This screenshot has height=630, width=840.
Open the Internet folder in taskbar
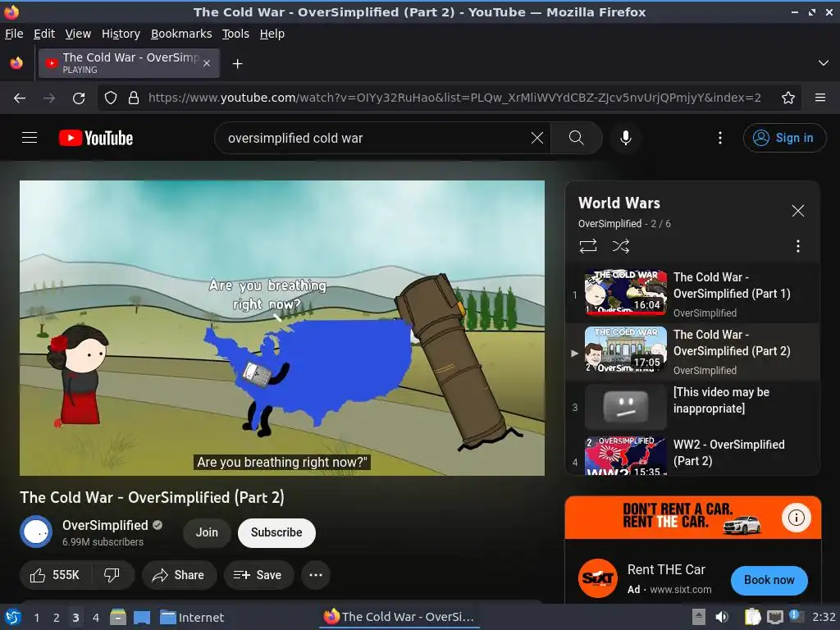click(192, 617)
